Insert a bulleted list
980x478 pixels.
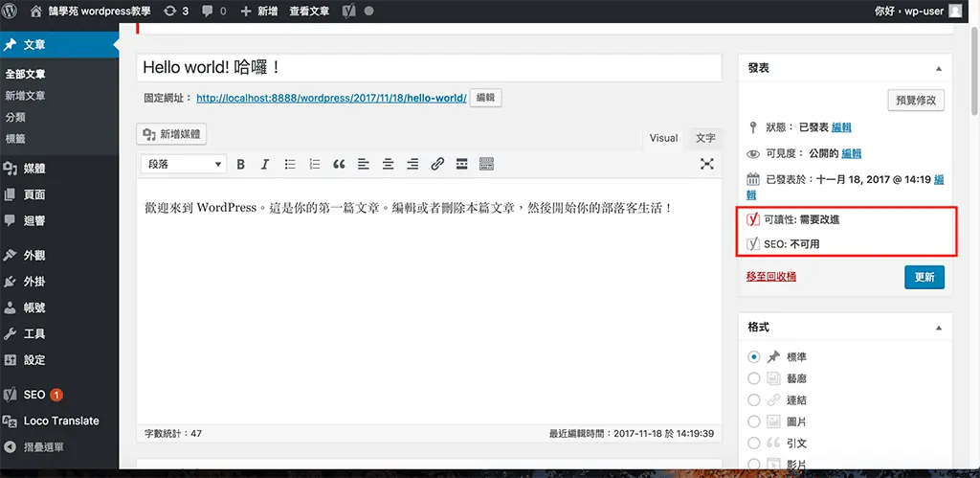pos(290,164)
